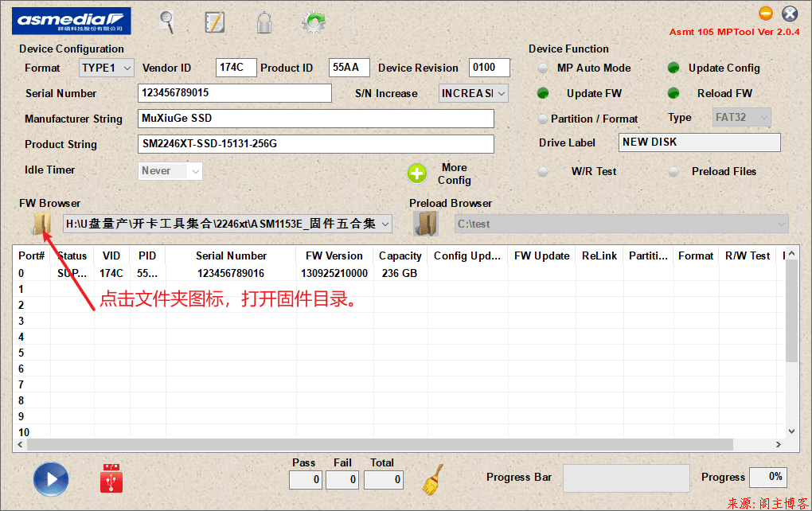Viewport: 812px width, 511px height.
Task: Click the Total count field
Action: (x=383, y=479)
